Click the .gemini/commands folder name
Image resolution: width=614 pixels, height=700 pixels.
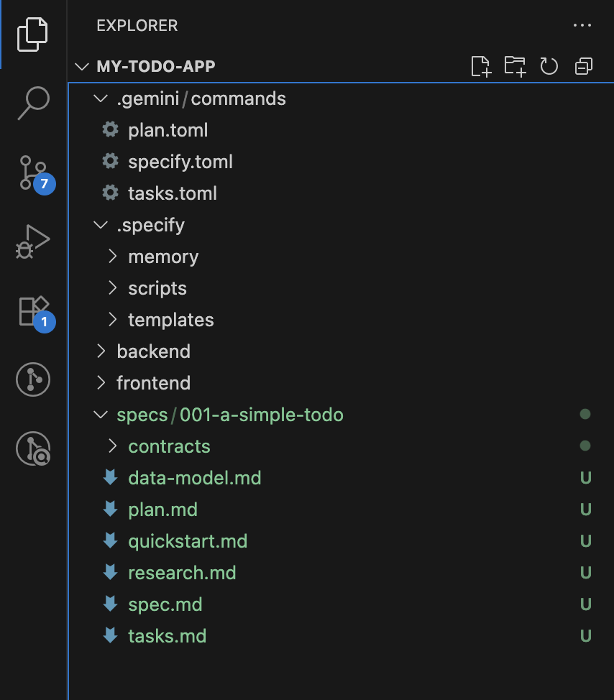pyautogui.click(x=201, y=99)
